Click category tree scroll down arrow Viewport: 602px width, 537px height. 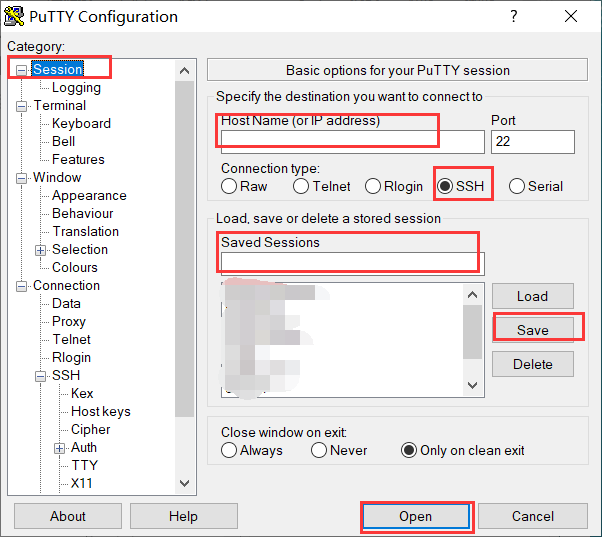tap(185, 483)
